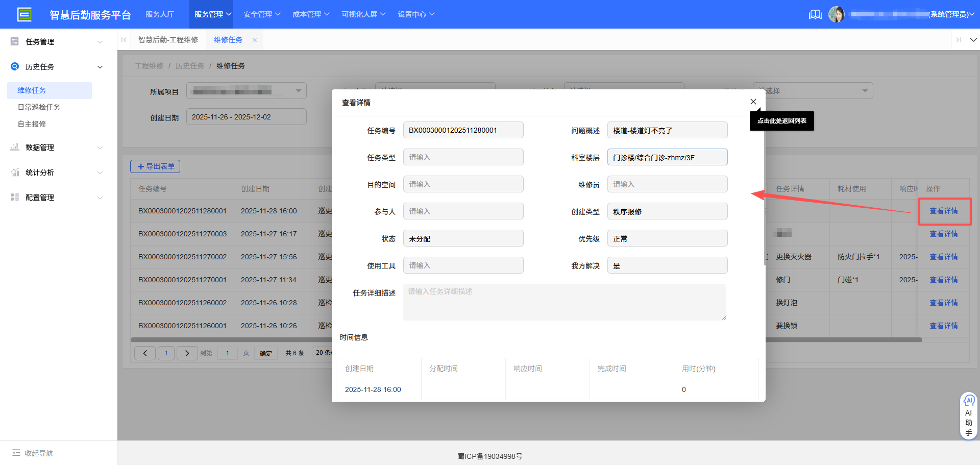The width and height of the screenshot is (980, 465).
Task: Select the 统计分析 statistics icon
Action: click(14, 172)
